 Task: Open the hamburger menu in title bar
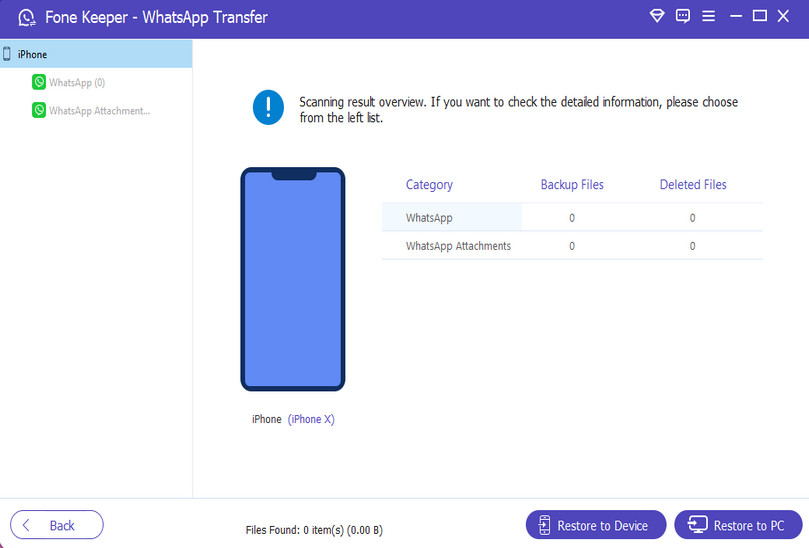(x=709, y=16)
